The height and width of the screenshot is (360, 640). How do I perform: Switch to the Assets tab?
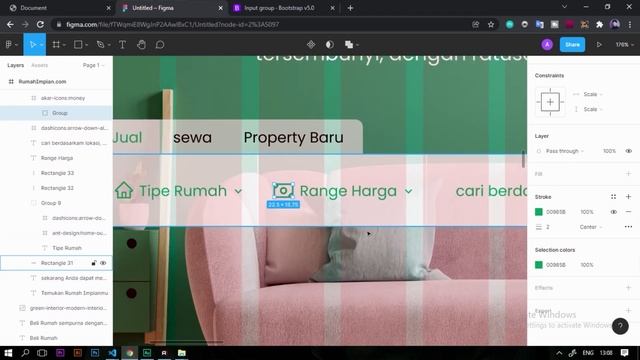[x=40, y=65]
